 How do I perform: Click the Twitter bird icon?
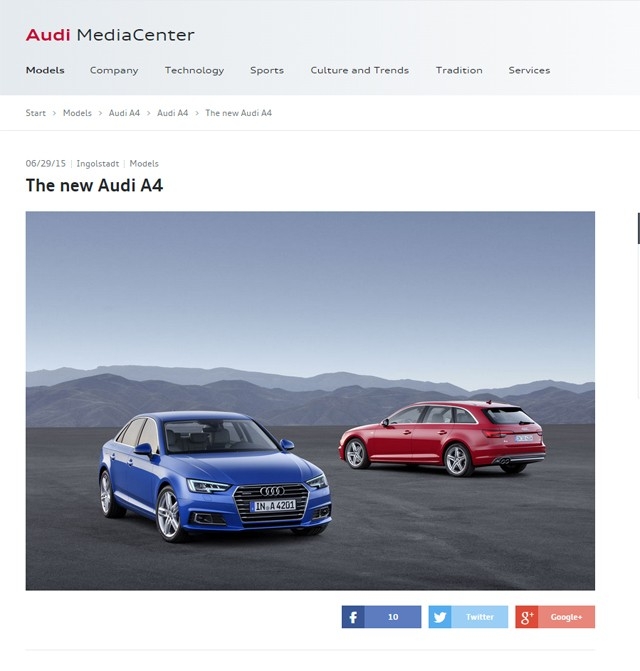(x=440, y=617)
